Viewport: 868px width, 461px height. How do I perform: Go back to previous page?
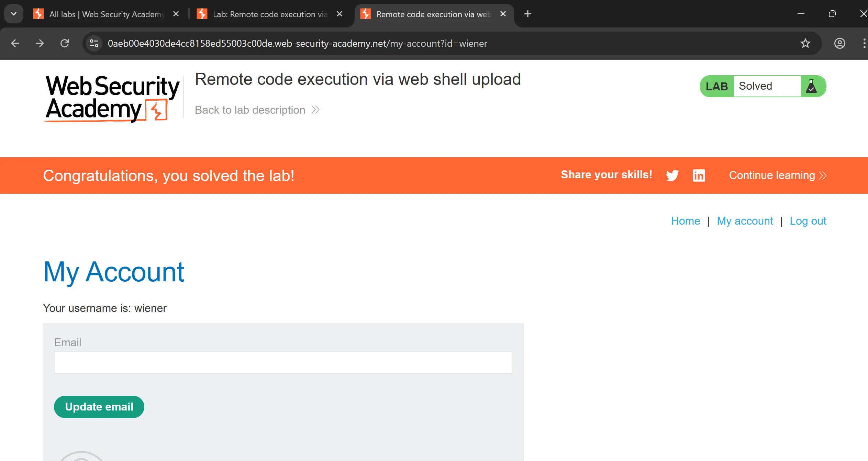(x=15, y=43)
